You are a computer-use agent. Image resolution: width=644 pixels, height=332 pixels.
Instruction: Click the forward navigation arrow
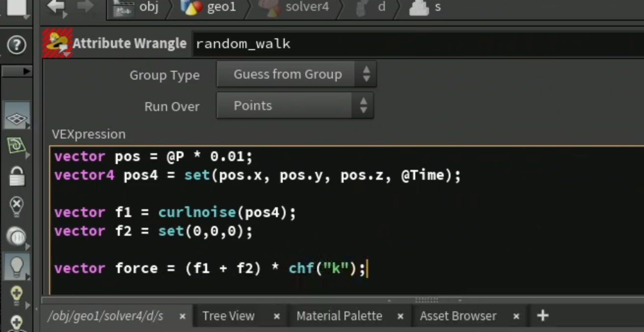pyautogui.click(x=85, y=7)
